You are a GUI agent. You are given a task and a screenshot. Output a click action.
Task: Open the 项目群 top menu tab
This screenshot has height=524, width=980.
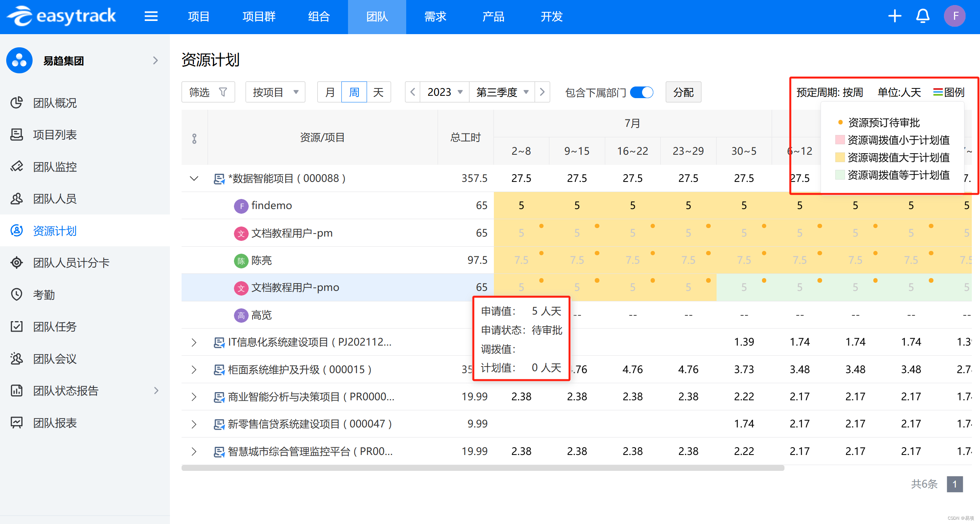[x=259, y=16]
